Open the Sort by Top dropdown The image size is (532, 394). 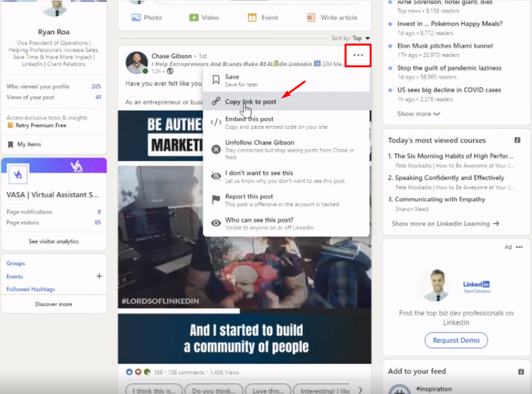click(351, 38)
